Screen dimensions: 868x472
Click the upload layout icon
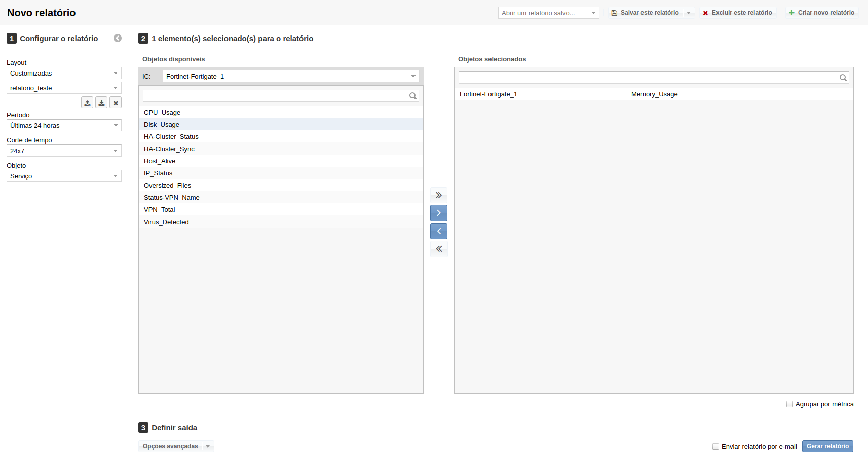point(87,103)
